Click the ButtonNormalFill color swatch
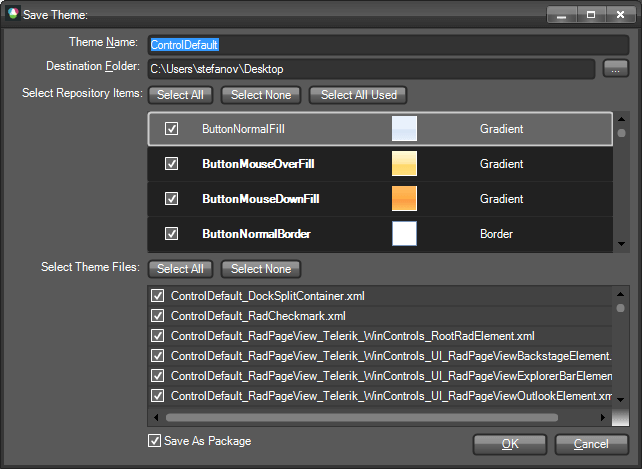The width and height of the screenshot is (642, 469). pyautogui.click(x=404, y=129)
